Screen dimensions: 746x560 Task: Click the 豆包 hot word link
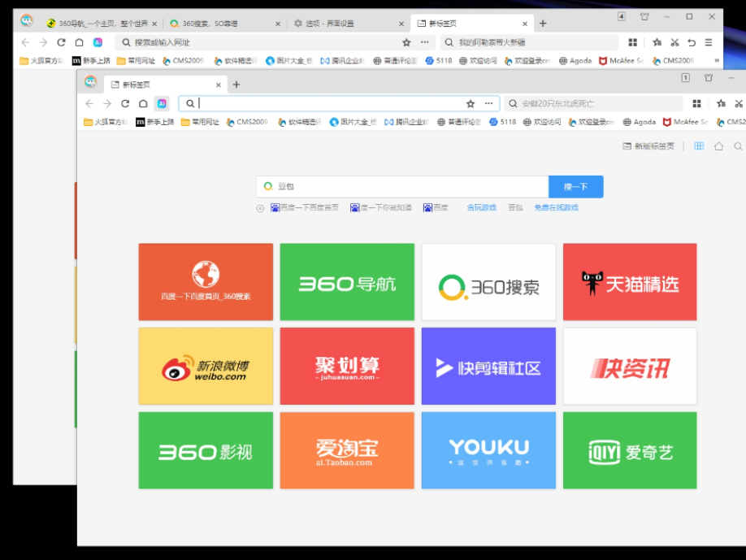tap(515, 207)
